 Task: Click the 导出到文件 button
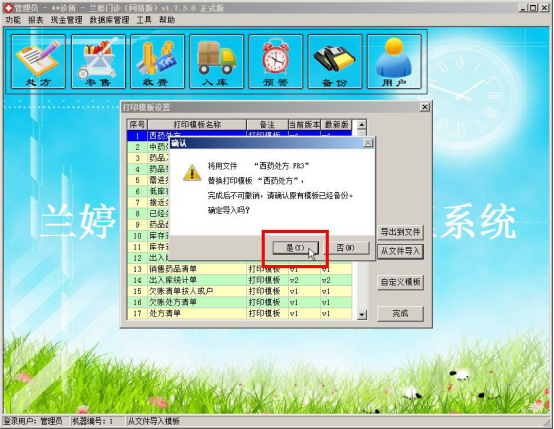400,232
